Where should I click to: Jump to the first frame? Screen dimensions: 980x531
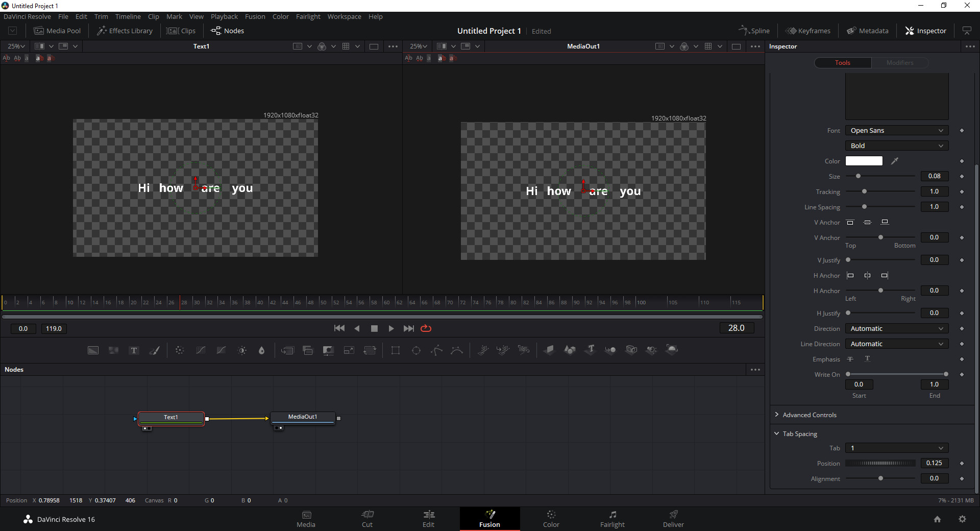click(339, 328)
